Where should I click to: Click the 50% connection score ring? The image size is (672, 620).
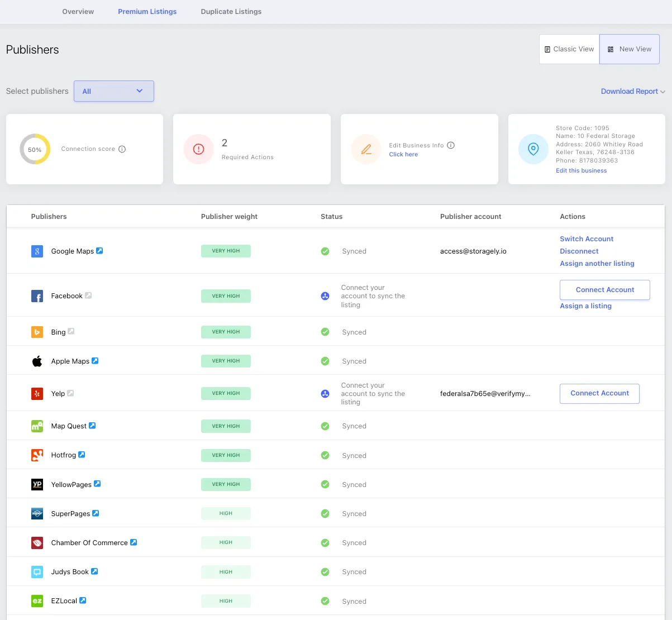pos(35,149)
